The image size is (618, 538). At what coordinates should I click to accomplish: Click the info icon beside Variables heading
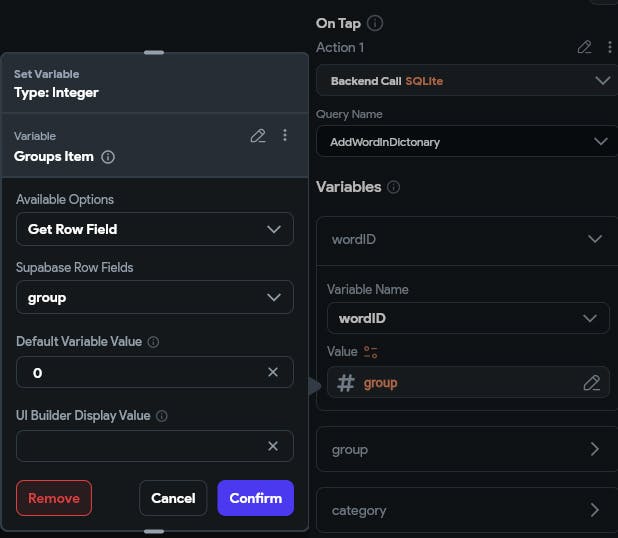394,187
